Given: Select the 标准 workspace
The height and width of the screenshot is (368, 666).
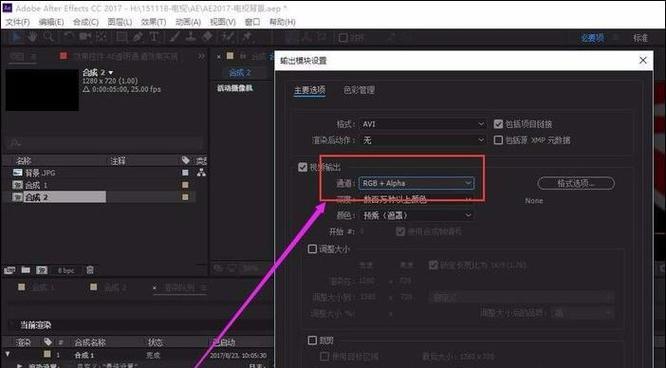Looking at the screenshot, I should [x=641, y=38].
